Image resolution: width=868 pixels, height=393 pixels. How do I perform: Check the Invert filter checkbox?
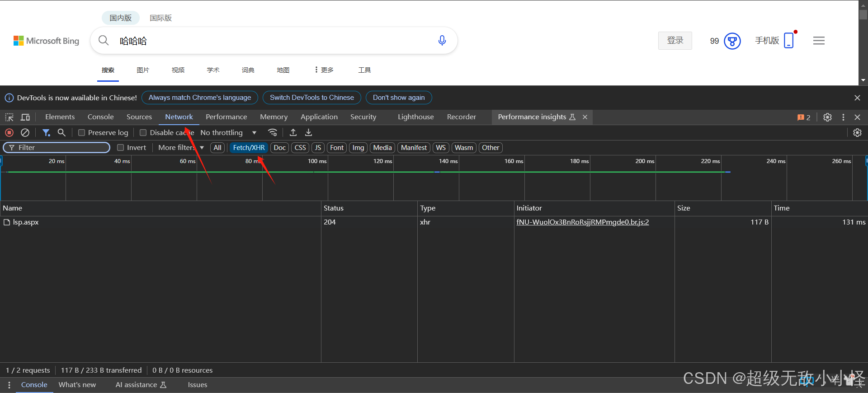(120, 147)
